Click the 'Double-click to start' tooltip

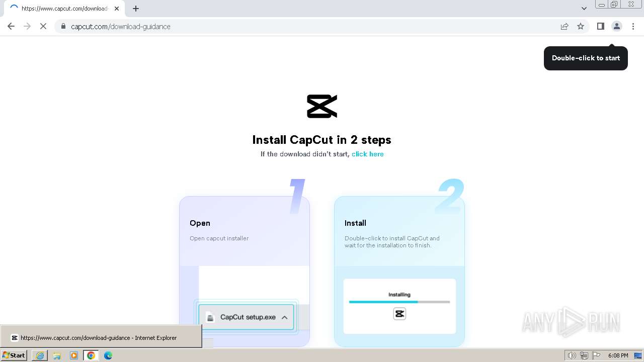coord(586,58)
